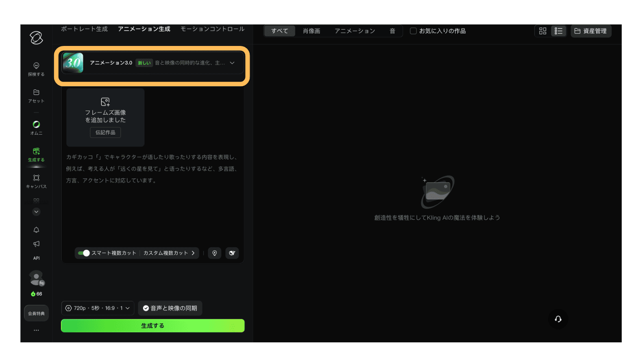Click the customer support headset icon
644x361 pixels.
pos(558,319)
